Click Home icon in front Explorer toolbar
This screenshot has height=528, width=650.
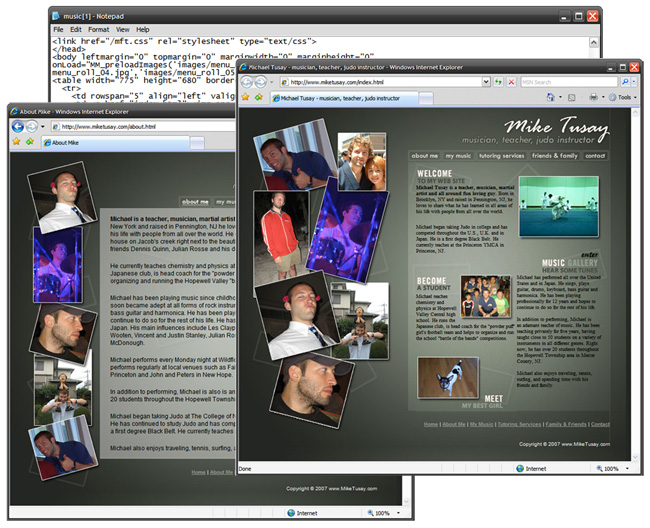[x=551, y=97]
